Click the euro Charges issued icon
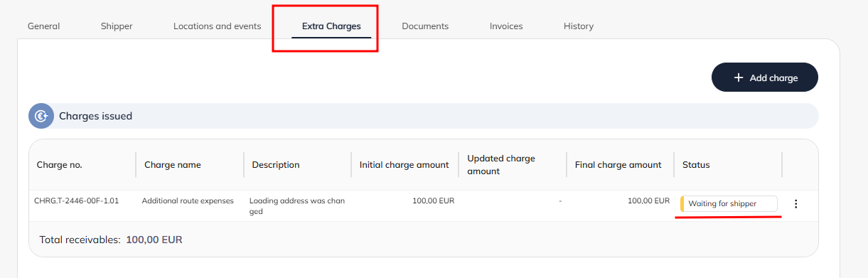868x278 pixels. point(41,116)
